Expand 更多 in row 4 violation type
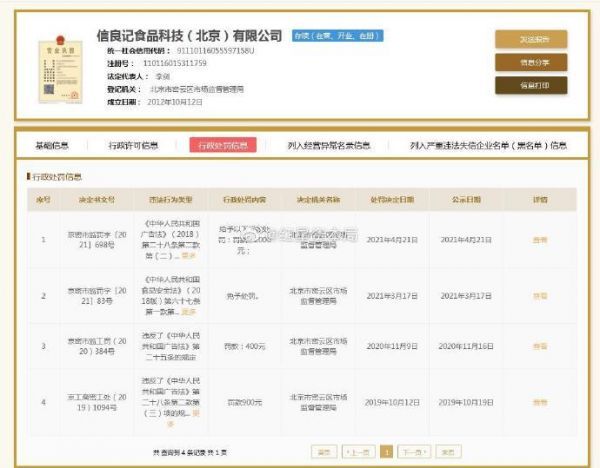The width and height of the screenshot is (600, 468). (x=196, y=413)
